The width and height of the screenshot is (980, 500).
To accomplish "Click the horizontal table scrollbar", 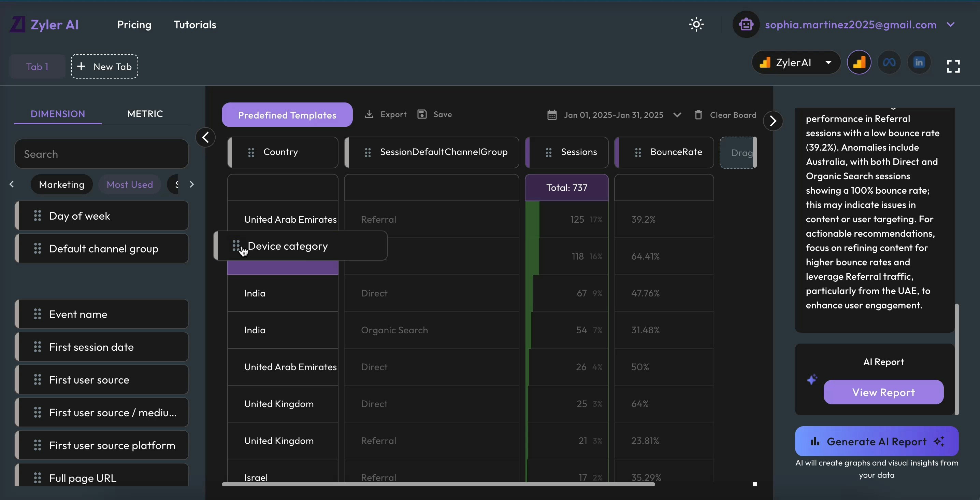I will tap(437, 484).
